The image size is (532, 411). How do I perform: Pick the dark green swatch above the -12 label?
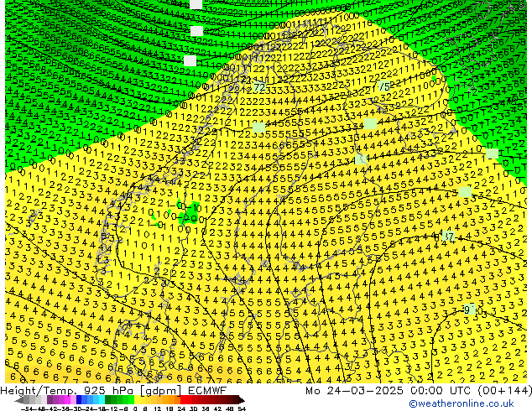108,400
